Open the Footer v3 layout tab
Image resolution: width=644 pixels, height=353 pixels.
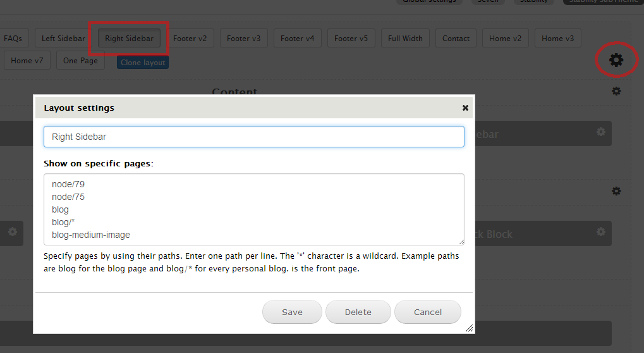pyautogui.click(x=243, y=39)
